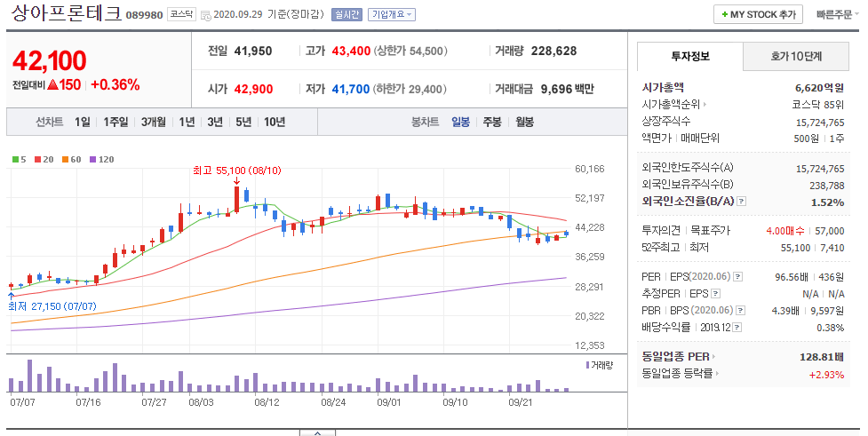Click the 투자의견 label

tap(660, 231)
